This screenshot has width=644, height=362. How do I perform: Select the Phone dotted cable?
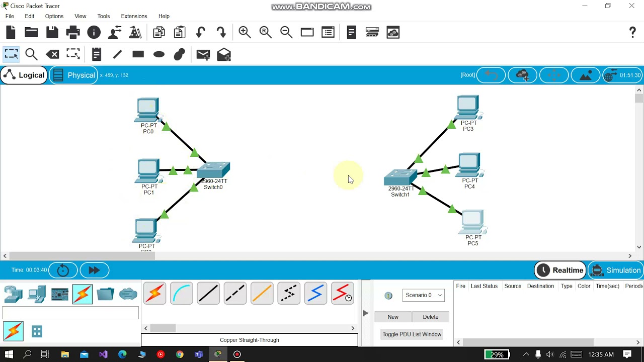coord(289,294)
